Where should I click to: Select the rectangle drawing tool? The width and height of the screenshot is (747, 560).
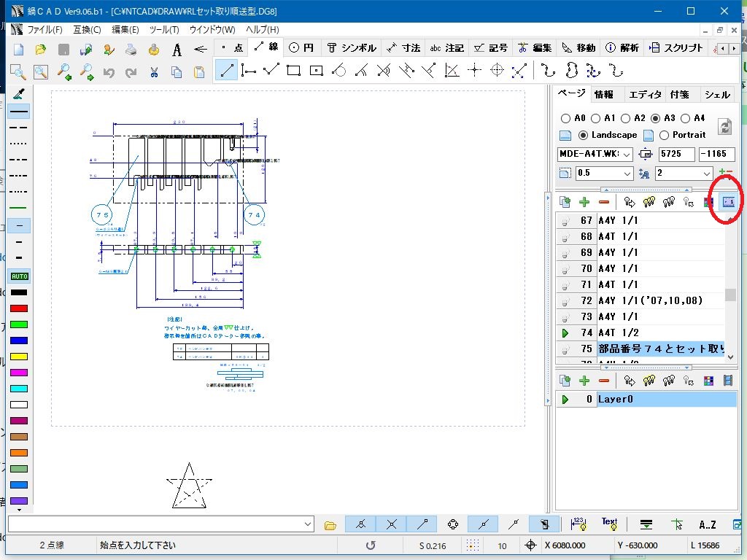pyautogui.click(x=293, y=71)
